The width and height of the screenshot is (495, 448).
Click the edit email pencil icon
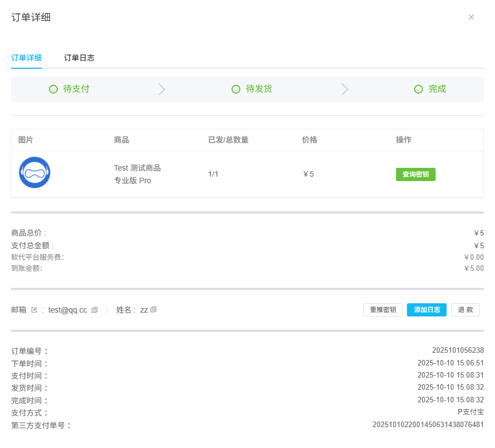click(x=34, y=310)
